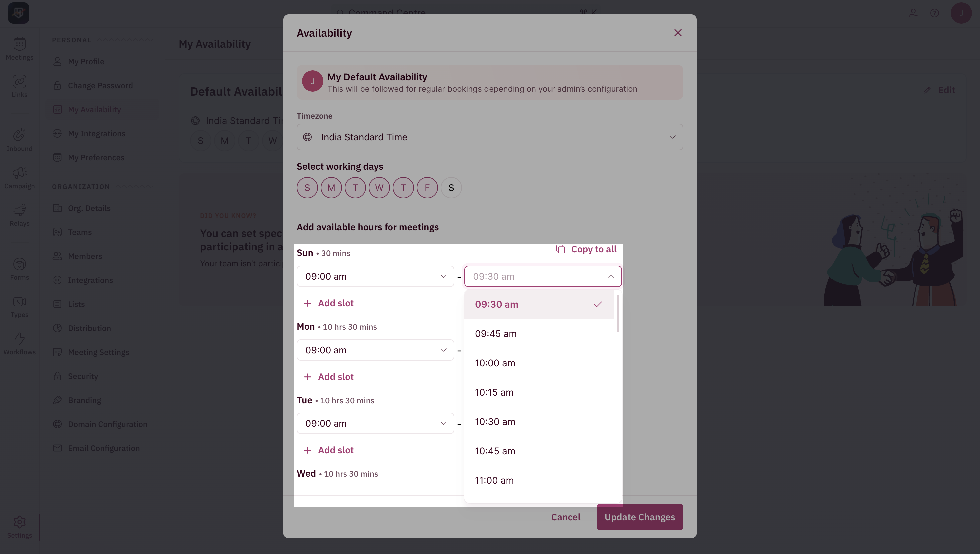Close the Availability dialog
Screen dimensions: 980x554
(x=678, y=33)
